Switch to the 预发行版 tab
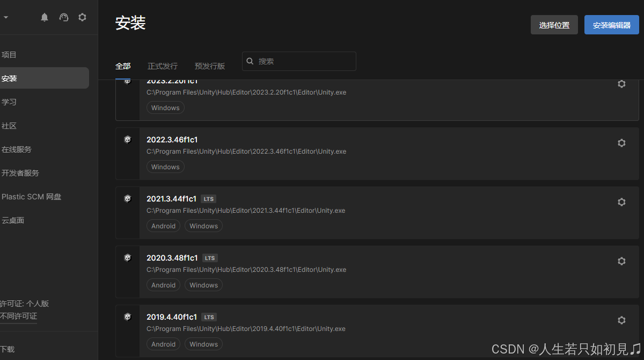Screen dimensions: 644x360 coord(210,66)
